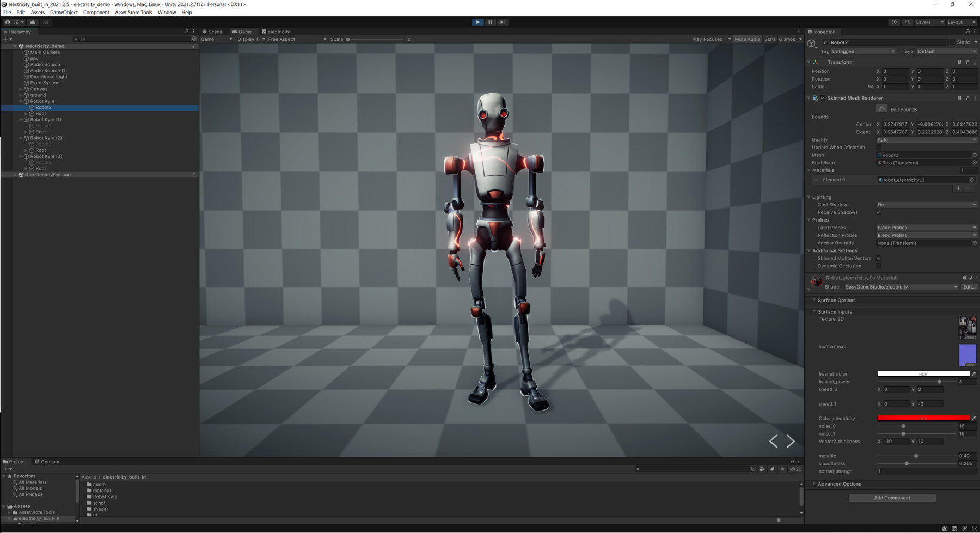This screenshot has height=533, width=980.
Task: Toggle Mute Audio in Game view
Action: (x=746, y=39)
